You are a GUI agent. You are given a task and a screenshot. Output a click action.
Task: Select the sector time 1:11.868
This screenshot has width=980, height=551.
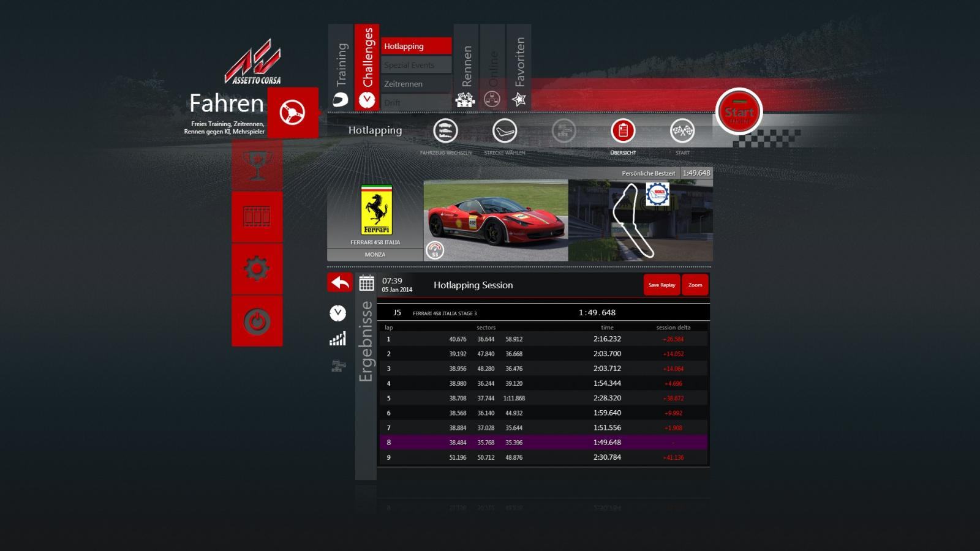[514, 399]
